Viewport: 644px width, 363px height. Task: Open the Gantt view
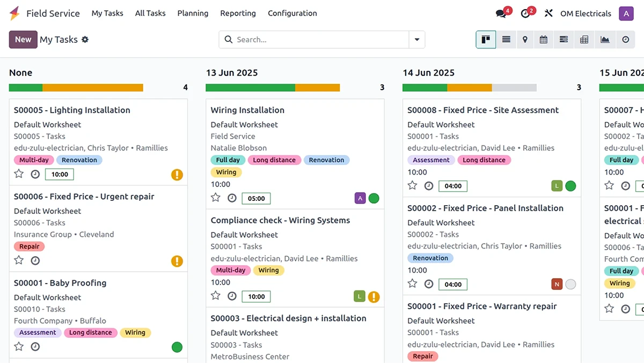(563, 40)
